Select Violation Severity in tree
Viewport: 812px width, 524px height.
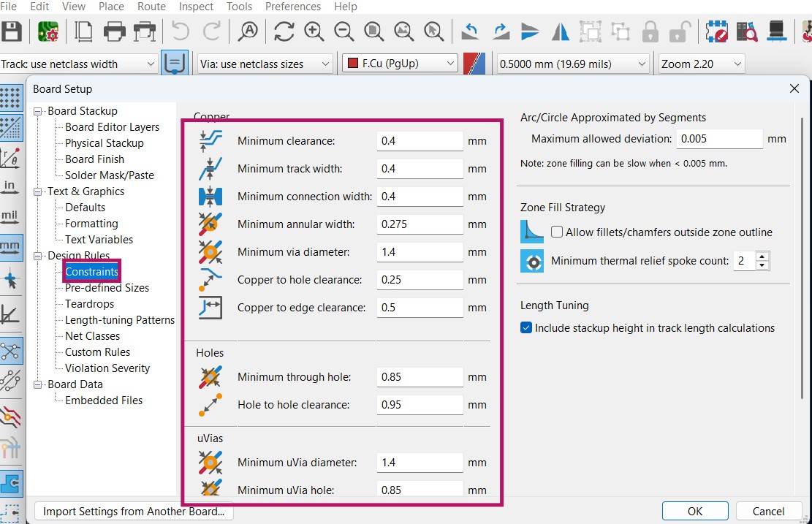point(107,368)
